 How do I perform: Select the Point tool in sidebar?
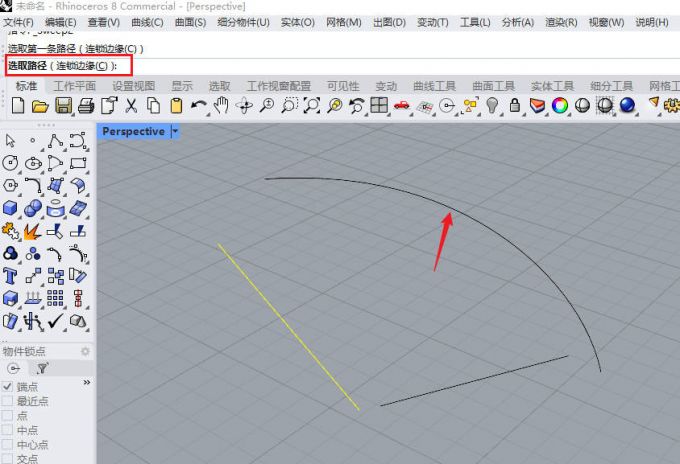33,141
